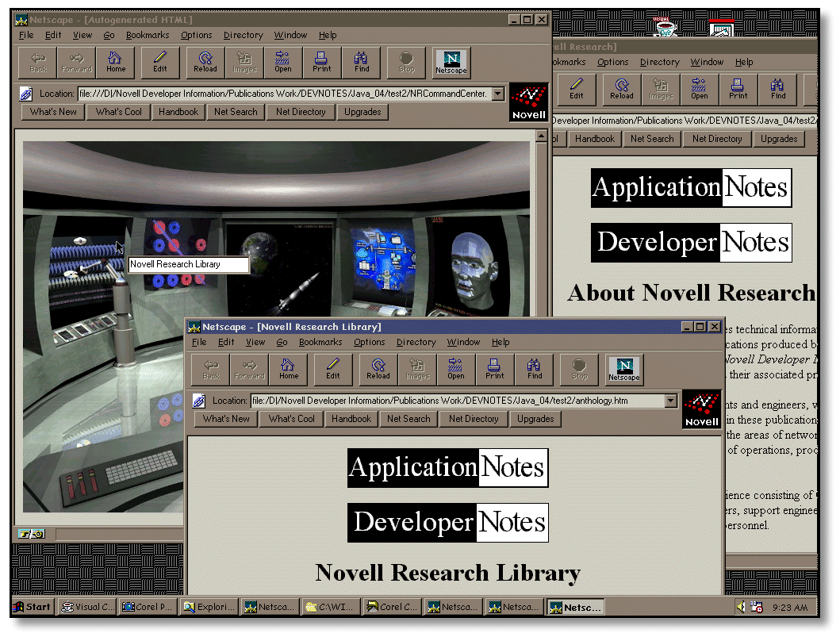Click Back in the Autogenerated HTML window toolbar

38,63
